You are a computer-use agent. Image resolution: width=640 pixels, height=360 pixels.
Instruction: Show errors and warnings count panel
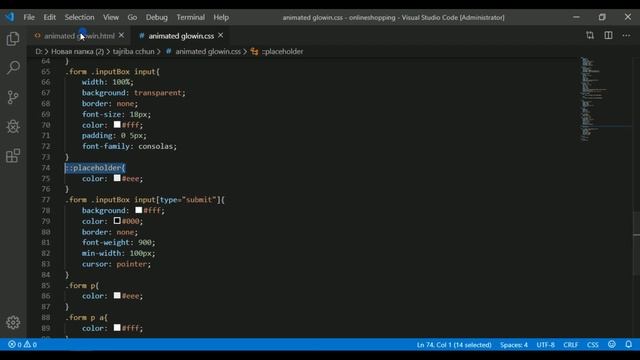click(x=22, y=344)
